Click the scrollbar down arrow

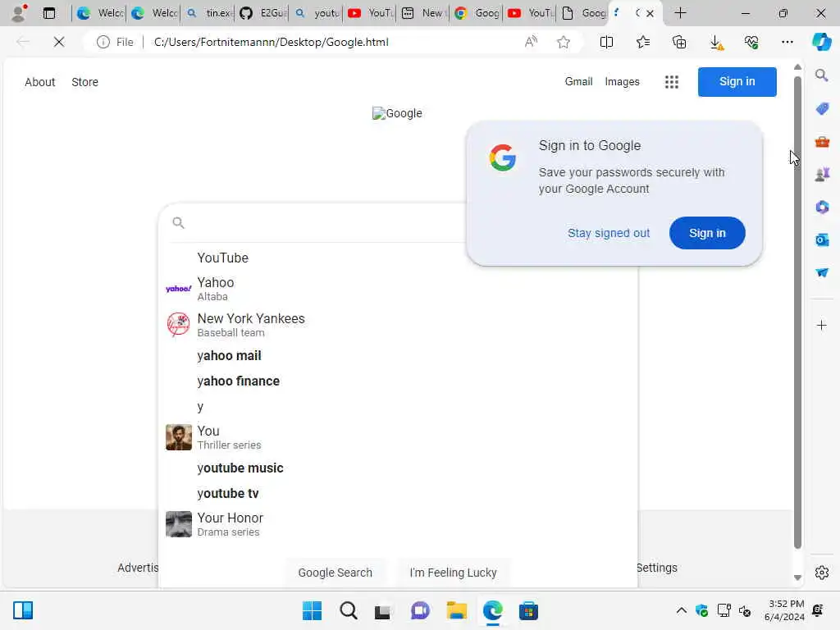(x=797, y=577)
